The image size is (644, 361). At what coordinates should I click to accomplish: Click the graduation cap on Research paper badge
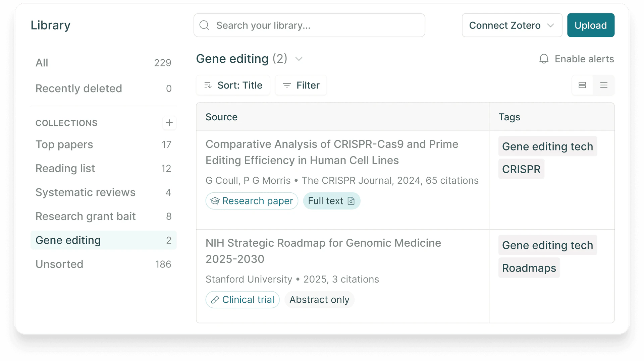[x=215, y=201]
